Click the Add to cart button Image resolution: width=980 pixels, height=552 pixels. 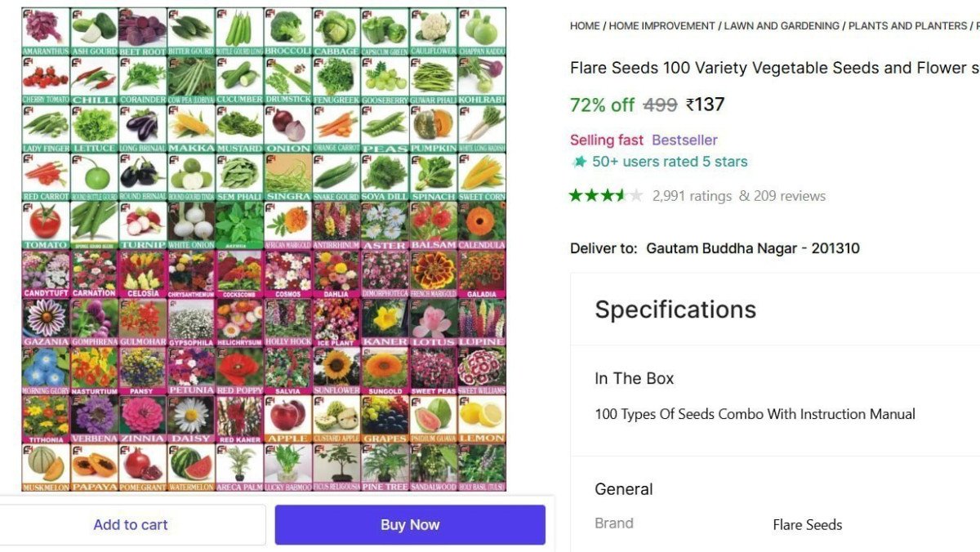(x=131, y=525)
